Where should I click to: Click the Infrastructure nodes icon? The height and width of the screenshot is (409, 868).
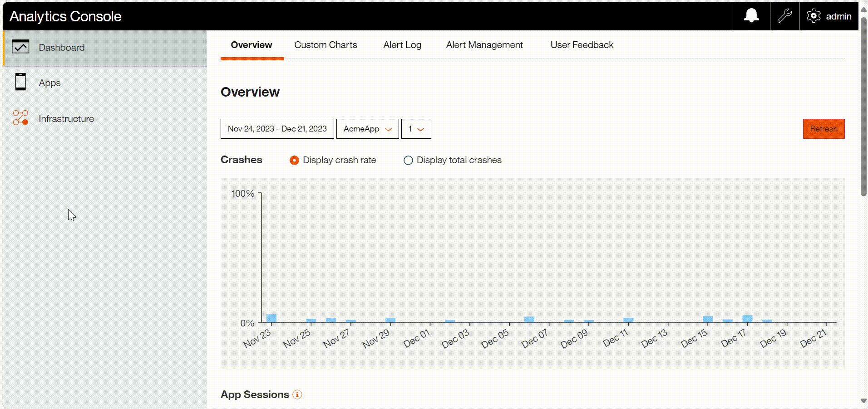click(x=20, y=118)
